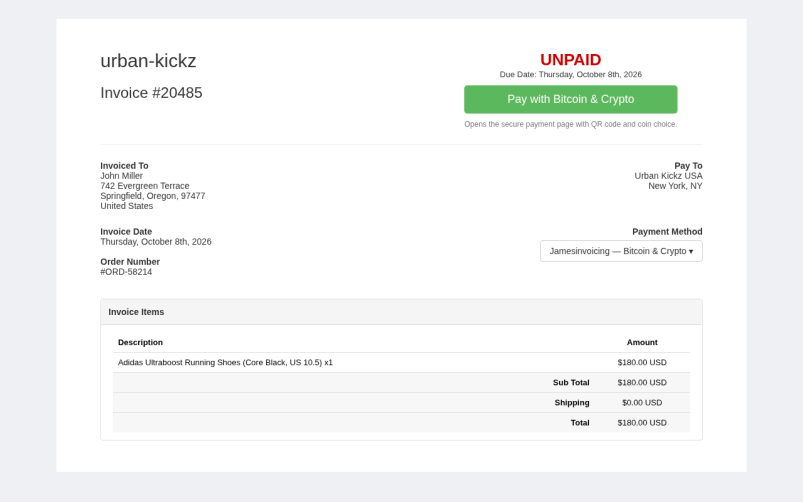803x502 pixels.
Task: Click the Urban Kickz USA payee name
Action: tap(668, 176)
